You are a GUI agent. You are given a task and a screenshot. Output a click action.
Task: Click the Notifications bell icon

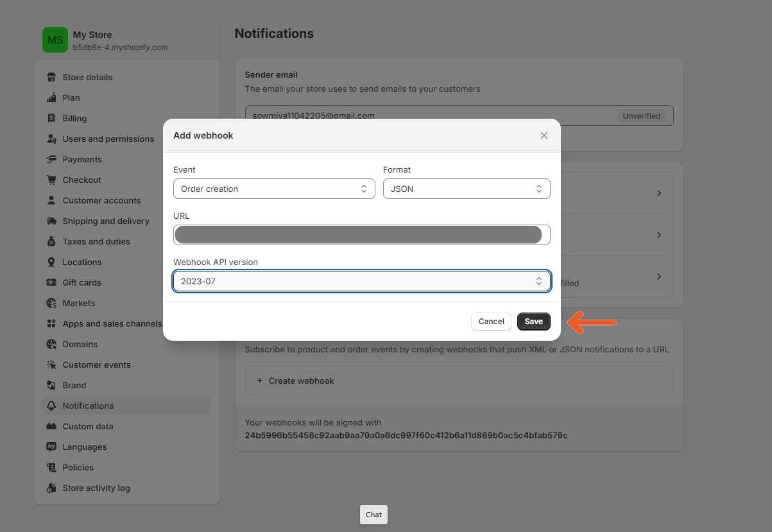(x=51, y=406)
